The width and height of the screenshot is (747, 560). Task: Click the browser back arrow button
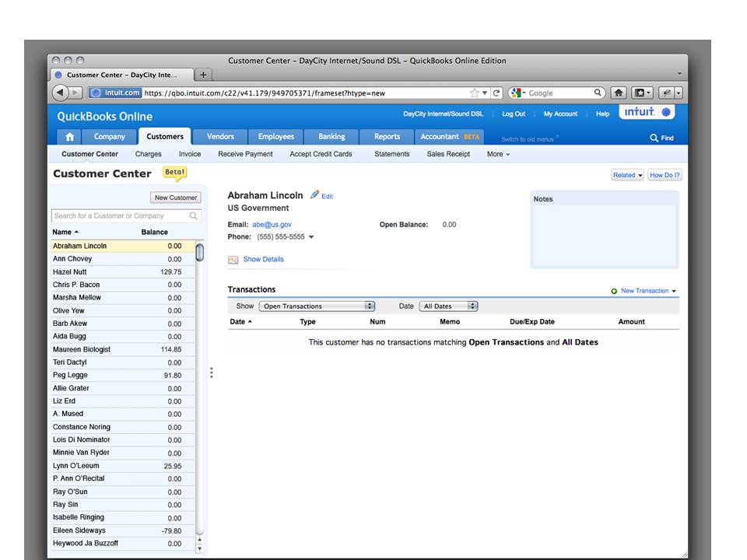pos(60,93)
